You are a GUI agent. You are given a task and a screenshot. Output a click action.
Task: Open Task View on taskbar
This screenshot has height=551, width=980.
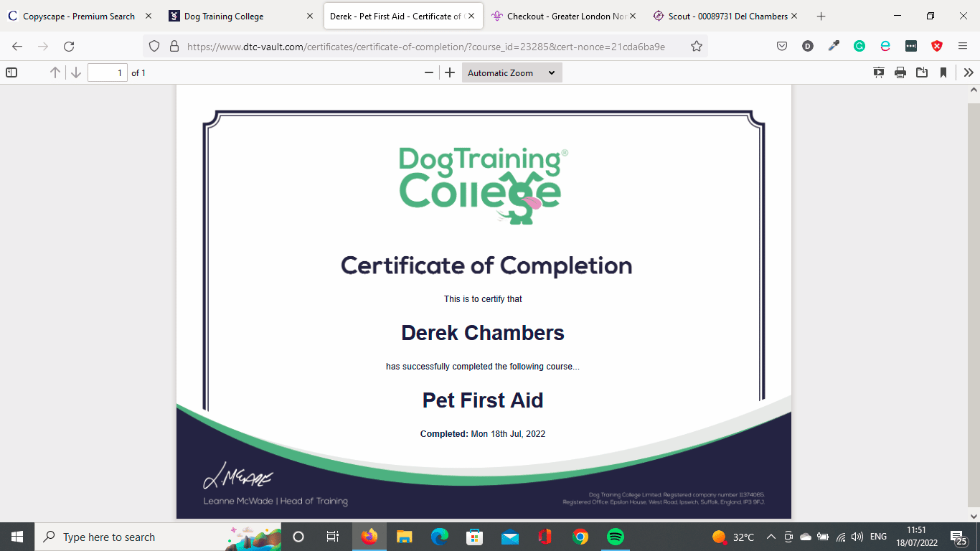[333, 537]
